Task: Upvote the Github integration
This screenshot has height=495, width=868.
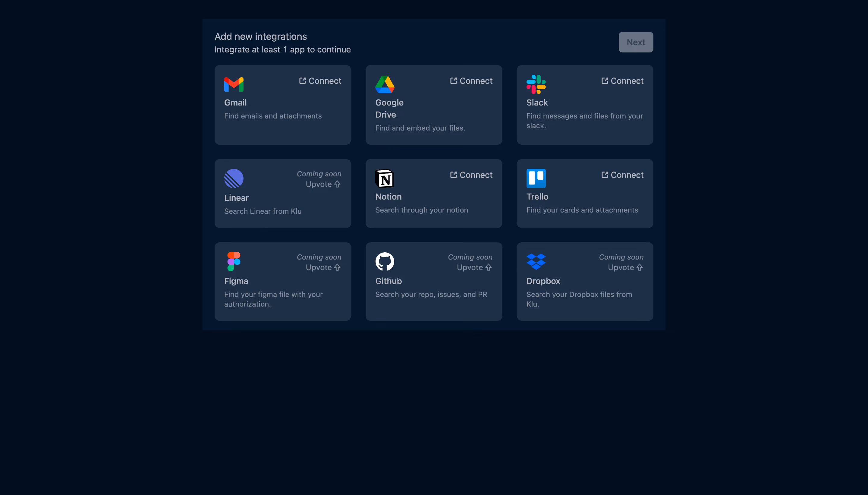Action: tap(474, 268)
